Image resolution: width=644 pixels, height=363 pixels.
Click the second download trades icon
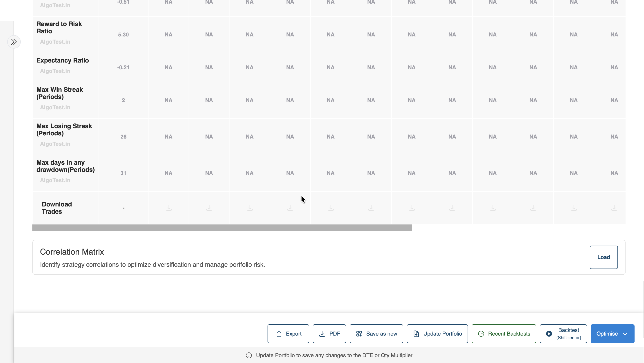click(209, 208)
